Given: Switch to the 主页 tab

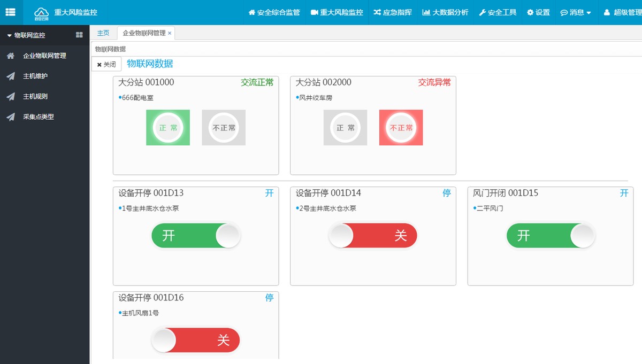Looking at the screenshot, I should coord(103,33).
